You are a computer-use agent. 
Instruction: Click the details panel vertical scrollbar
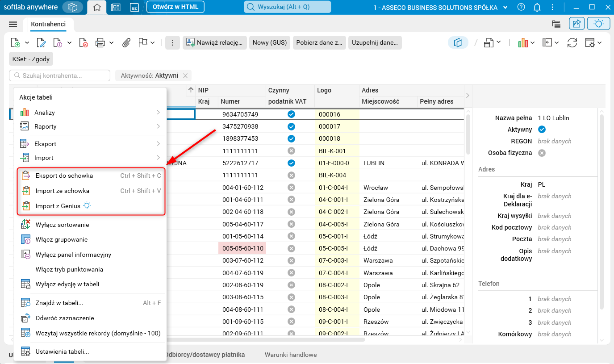(601, 212)
